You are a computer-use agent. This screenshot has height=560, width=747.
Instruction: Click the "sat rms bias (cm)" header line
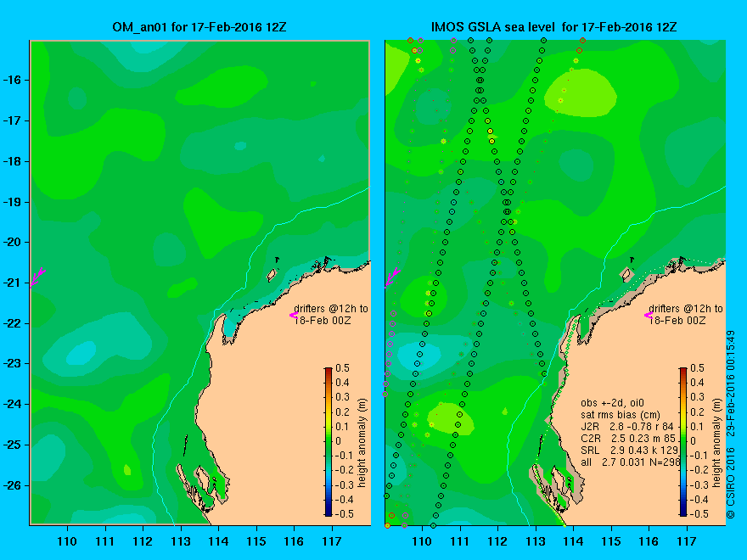pos(621,415)
